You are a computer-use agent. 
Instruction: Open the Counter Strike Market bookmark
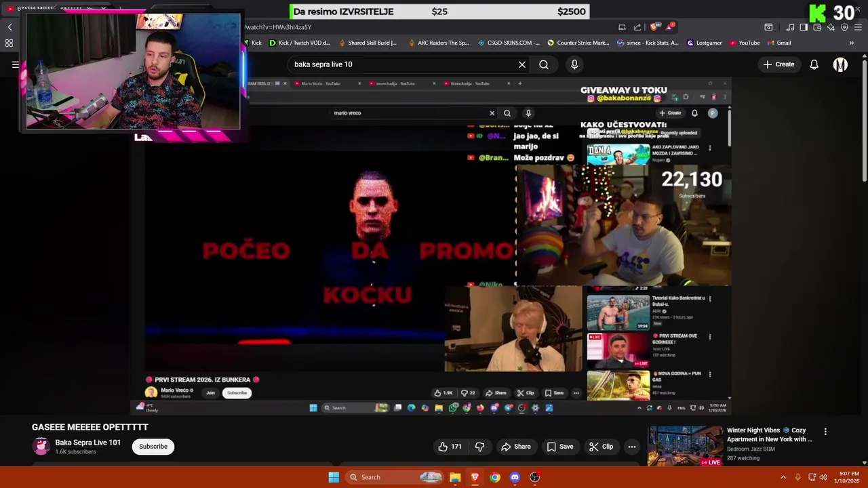[578, 43]
